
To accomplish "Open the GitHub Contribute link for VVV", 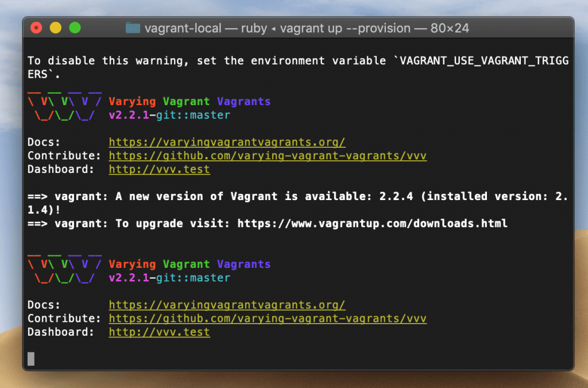I will [x=267, y=156].
